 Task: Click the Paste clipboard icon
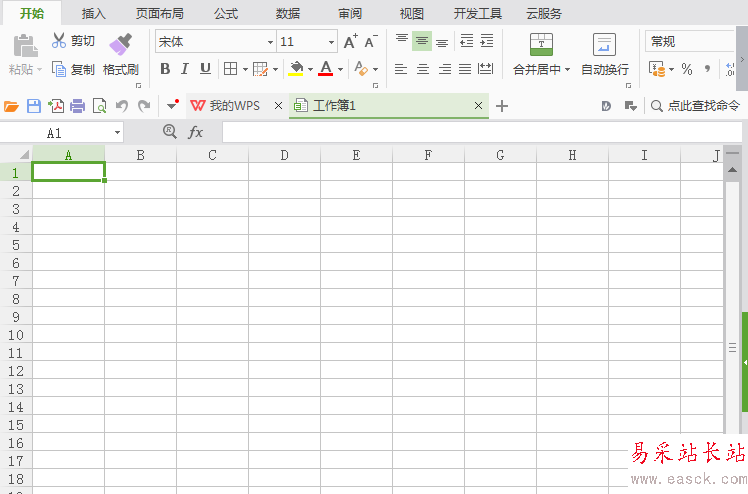coord(25,47)
